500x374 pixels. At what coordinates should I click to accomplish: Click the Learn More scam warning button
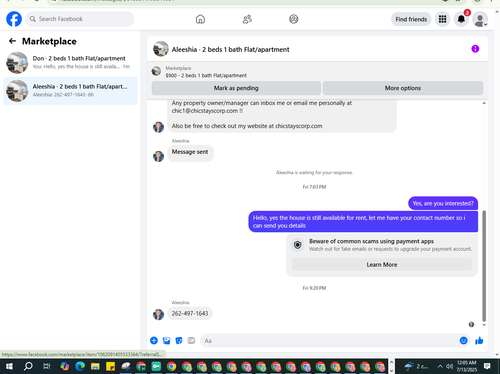click(382, 265)
